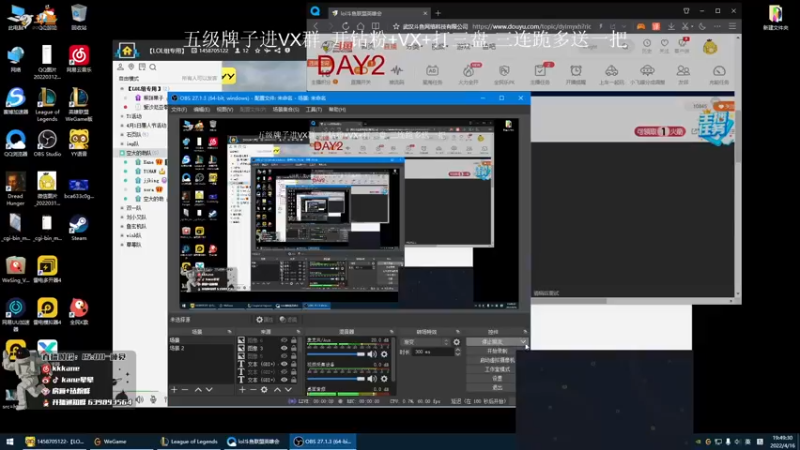
Task: Increase transition duration stepper
Action: point(458,350)
